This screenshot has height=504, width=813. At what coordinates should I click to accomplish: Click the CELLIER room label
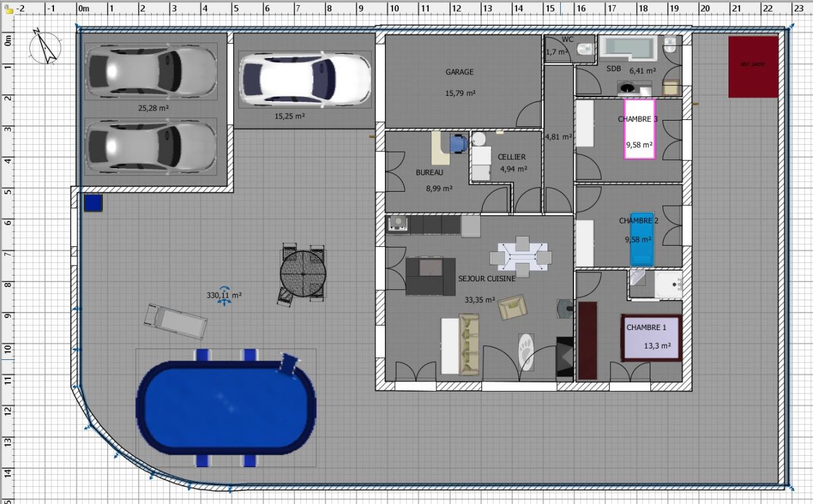click(511, 157)
